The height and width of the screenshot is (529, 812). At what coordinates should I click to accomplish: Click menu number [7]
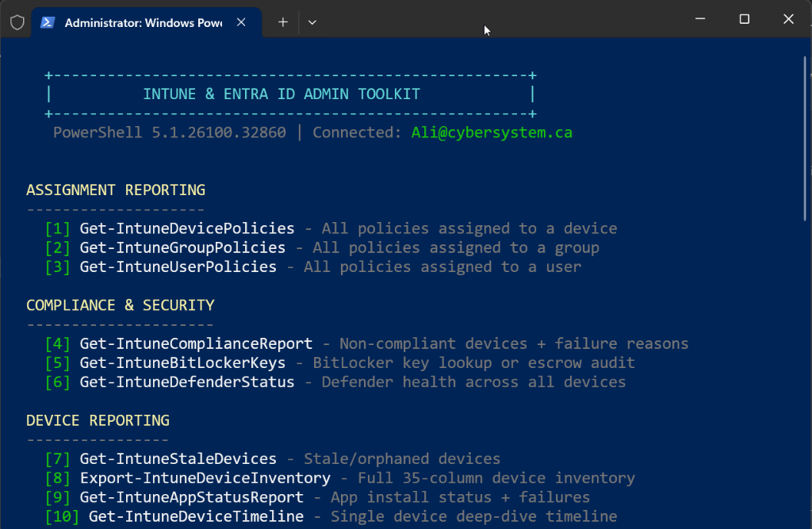(57, 458)
